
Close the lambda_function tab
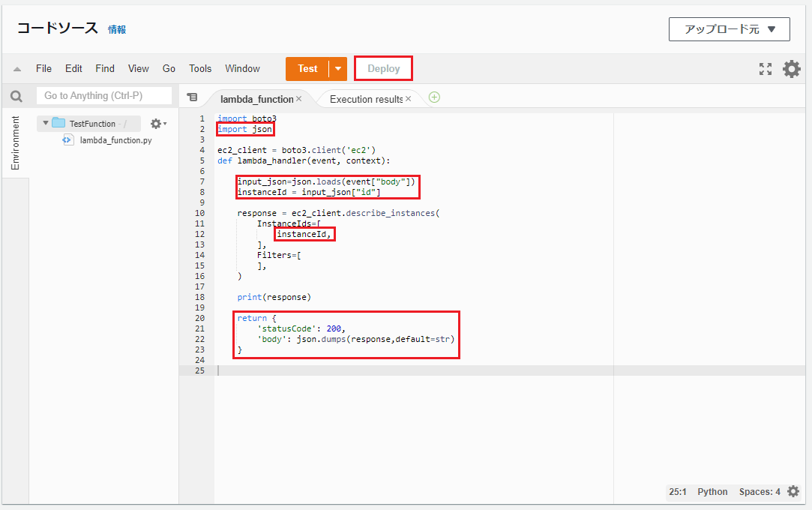tap(299, 98)
